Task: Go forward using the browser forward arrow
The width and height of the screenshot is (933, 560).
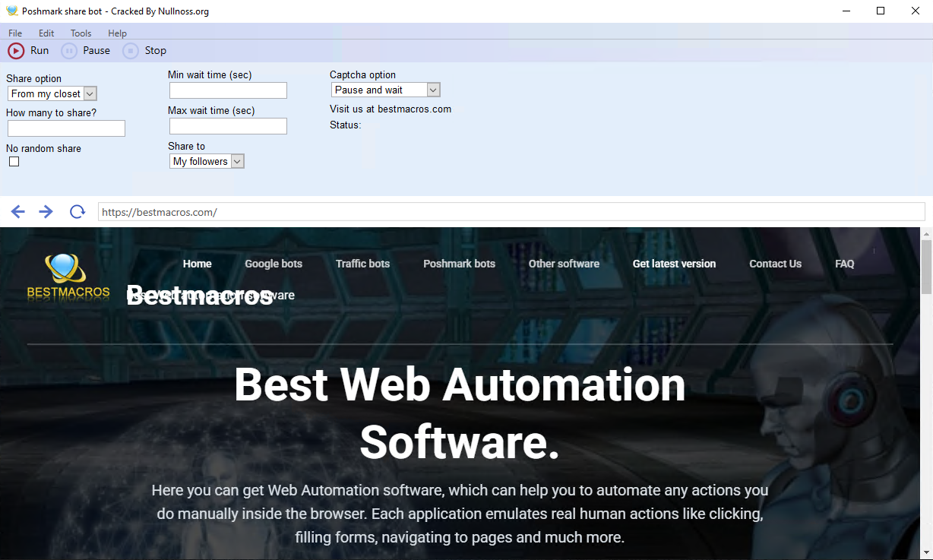Action: [46, 212]
